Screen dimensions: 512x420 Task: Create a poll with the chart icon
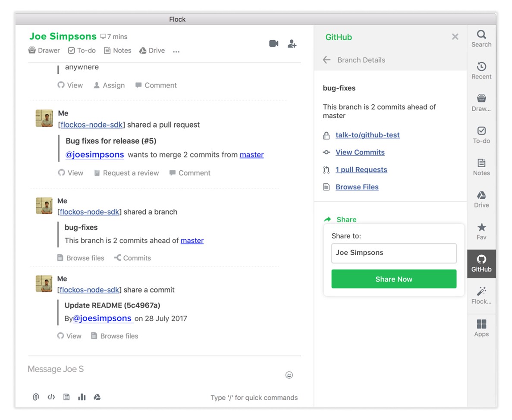(x=82, y=397)
